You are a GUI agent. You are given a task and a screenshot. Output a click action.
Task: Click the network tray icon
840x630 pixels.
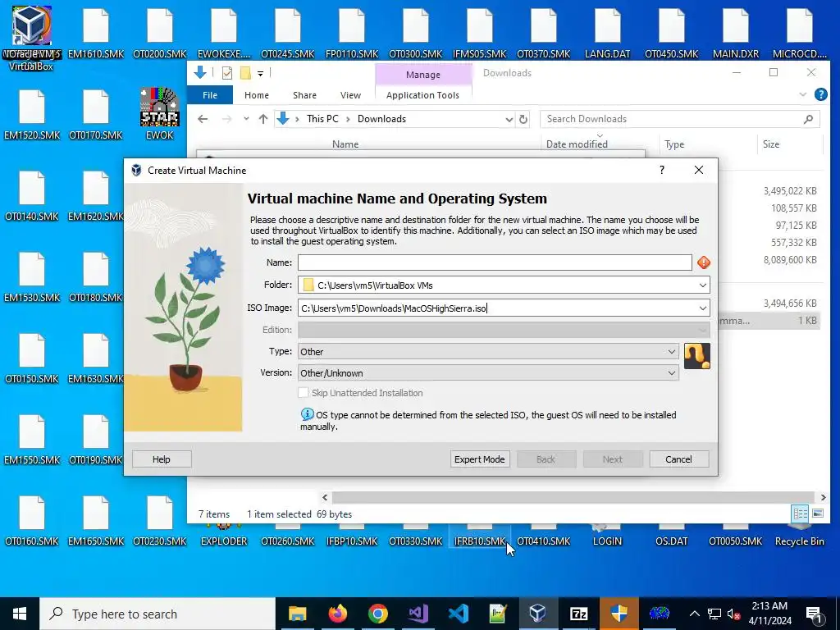714,614
